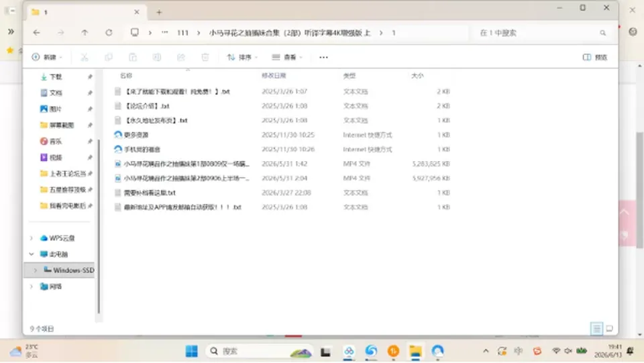Click the share icon in toolbar
Image resolution: width=644 pixels, height=363 pixels.
click(181, 57)
